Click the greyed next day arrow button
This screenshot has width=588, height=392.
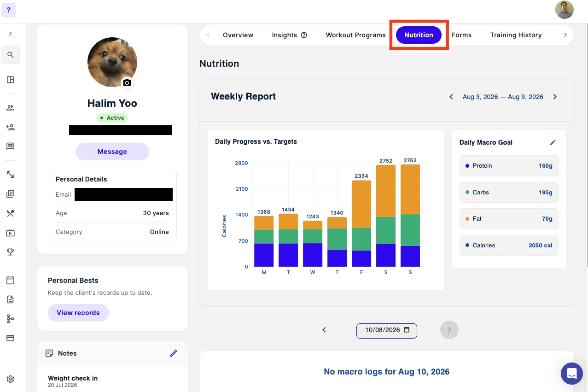click(x=449, y=330)
